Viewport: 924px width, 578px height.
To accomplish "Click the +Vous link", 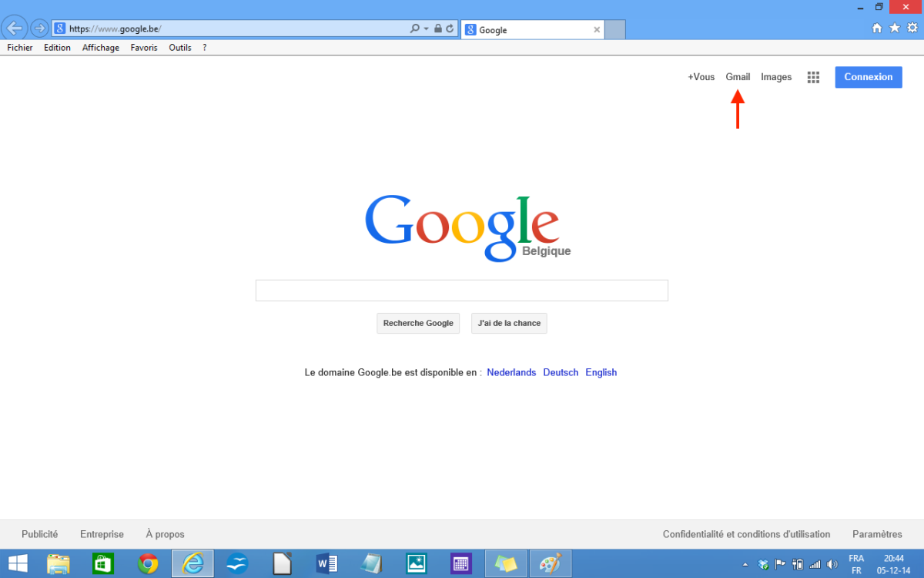I will [x=701, y=77].
